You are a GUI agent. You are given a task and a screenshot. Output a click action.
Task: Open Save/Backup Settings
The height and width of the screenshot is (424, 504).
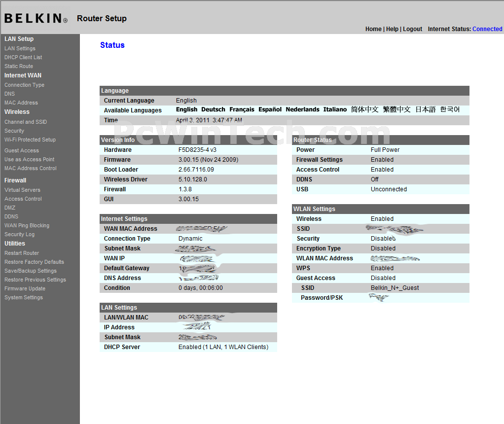31,271
